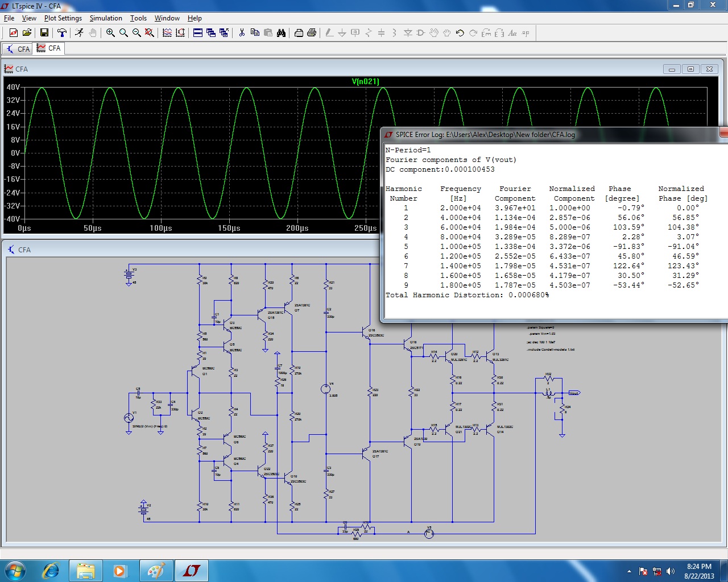Open Windows Media Player from the taskbar

(x=120, y=571)
